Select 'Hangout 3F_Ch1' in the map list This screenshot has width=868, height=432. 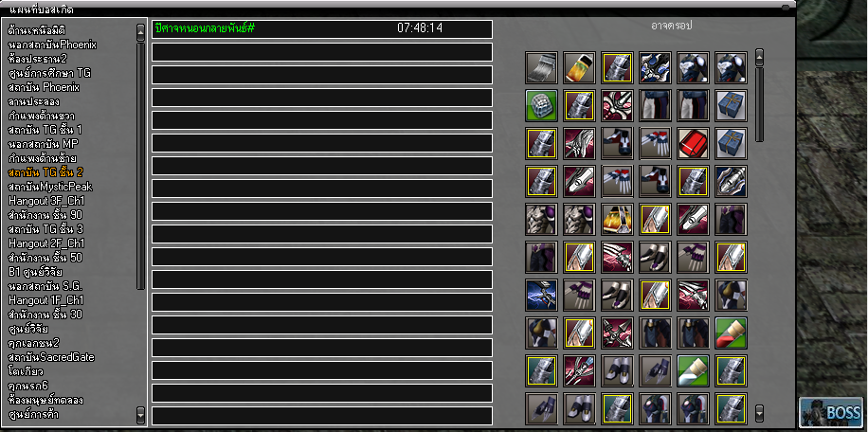pyautogui.click(x=46, y=201)
